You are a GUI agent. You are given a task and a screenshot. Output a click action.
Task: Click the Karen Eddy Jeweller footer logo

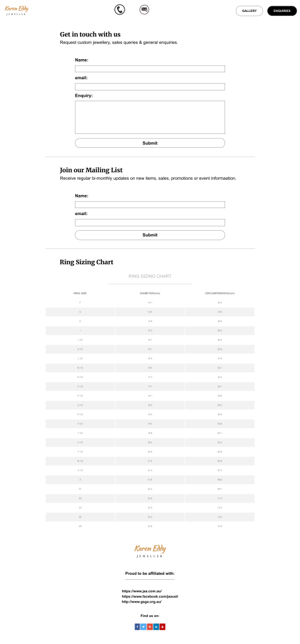[150, 551]
